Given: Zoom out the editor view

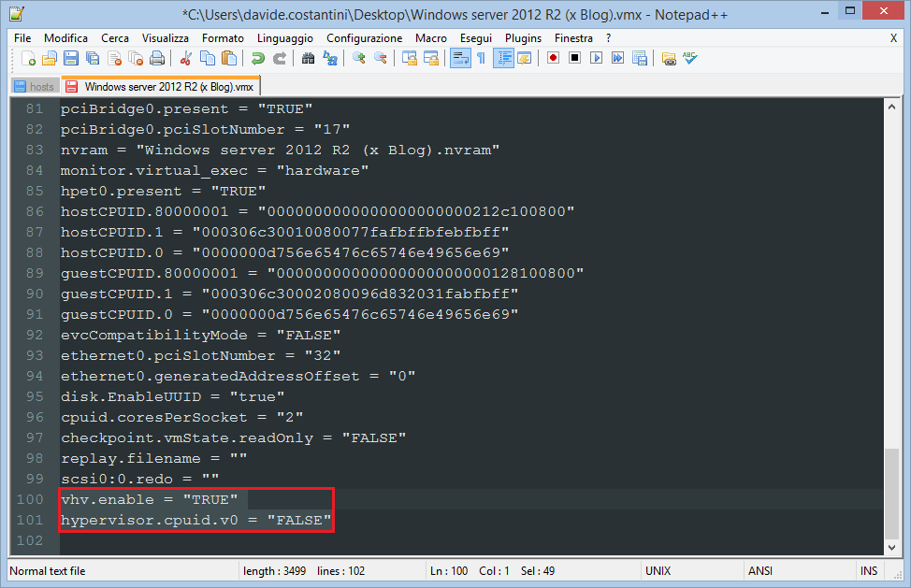Looking at the screenshot, I should [x=381, y=58].
